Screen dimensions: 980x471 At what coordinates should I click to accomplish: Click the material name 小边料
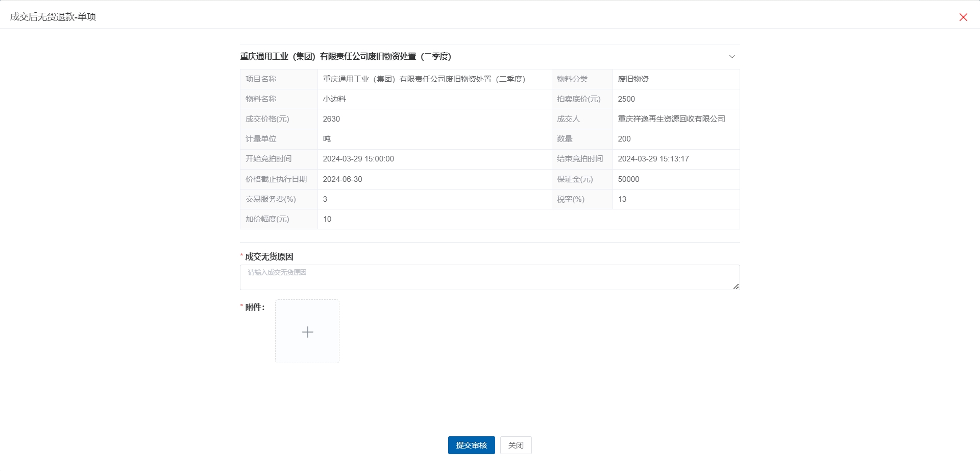(x=334, y=99)
